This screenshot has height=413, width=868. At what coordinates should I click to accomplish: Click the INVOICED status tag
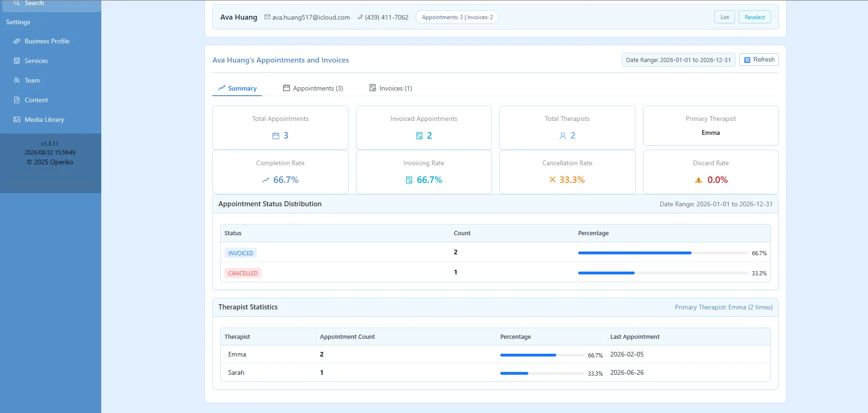tap(241, 253)
